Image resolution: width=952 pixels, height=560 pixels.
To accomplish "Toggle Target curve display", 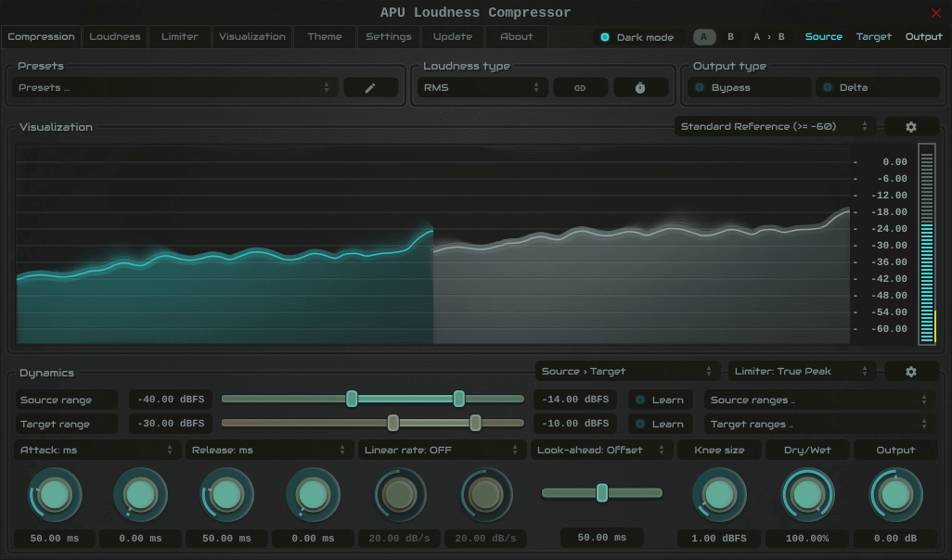I will [874, 37].
